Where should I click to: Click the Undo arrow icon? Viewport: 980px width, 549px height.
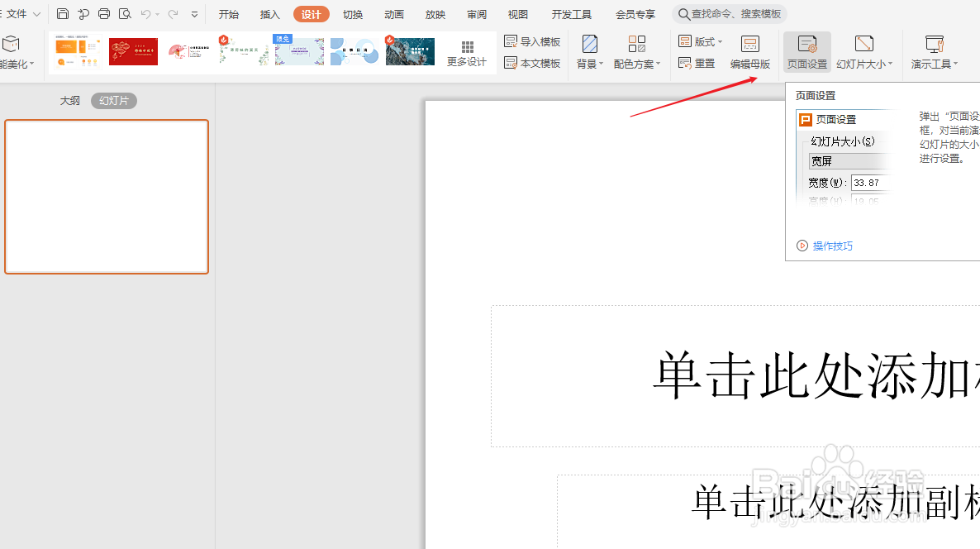click(145, 14)
